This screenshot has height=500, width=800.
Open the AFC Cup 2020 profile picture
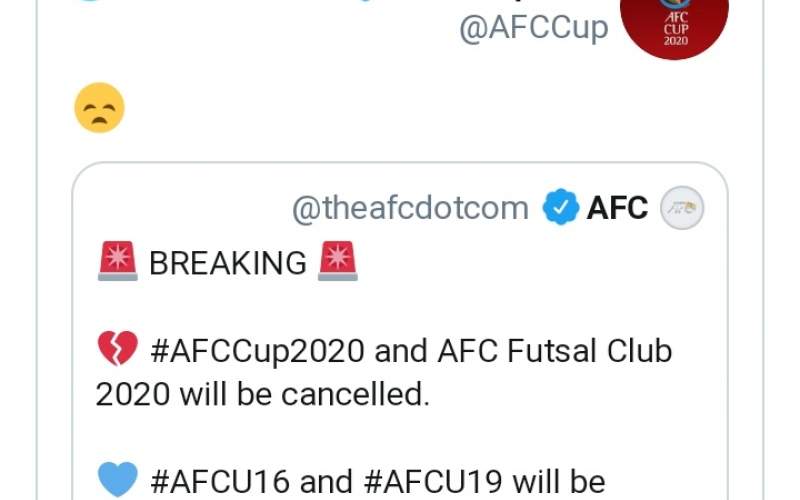[674, 22]
